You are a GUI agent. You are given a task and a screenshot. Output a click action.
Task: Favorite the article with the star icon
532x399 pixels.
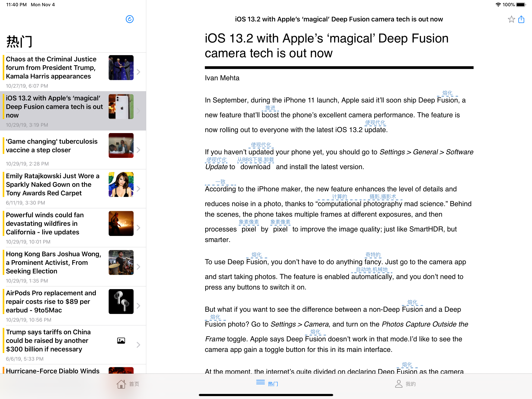point(511,19)
